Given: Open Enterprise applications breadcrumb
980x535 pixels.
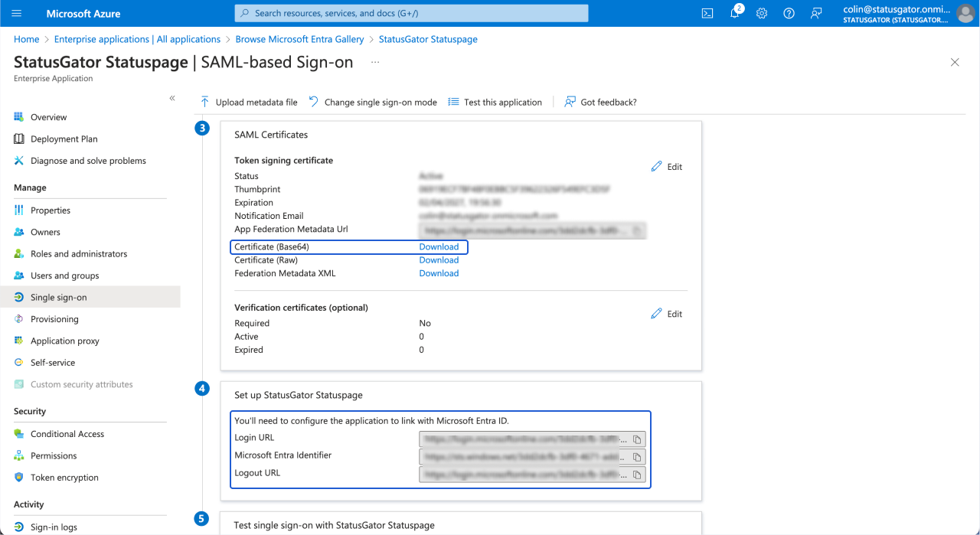Looking at the screenshot, I should coord(137,39).
